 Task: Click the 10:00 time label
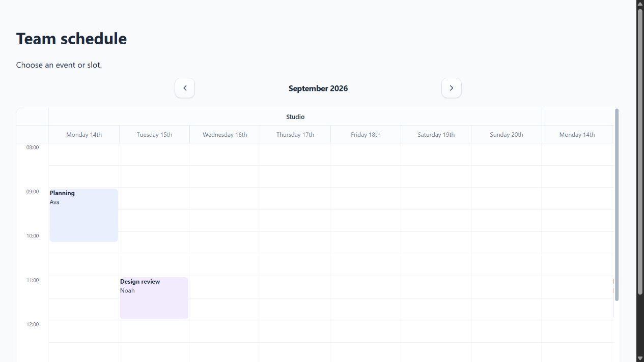[x=33, y=236]
